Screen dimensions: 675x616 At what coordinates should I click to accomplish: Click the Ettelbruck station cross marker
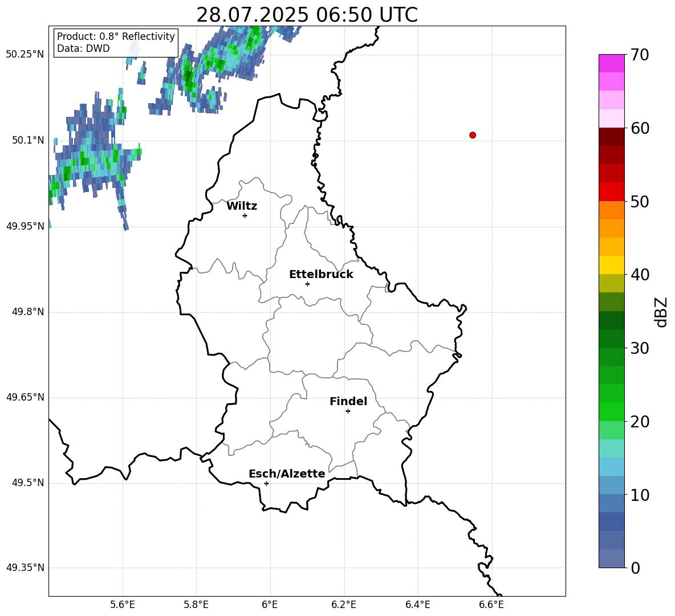point(307,284)
